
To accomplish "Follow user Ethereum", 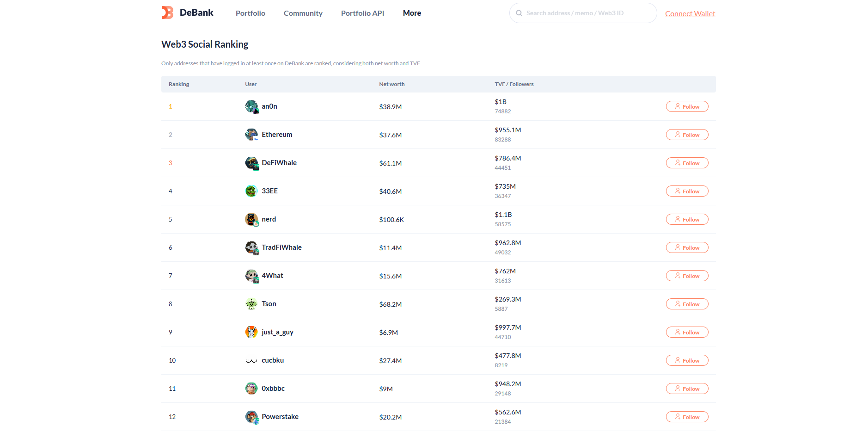I will pos(687,135).
